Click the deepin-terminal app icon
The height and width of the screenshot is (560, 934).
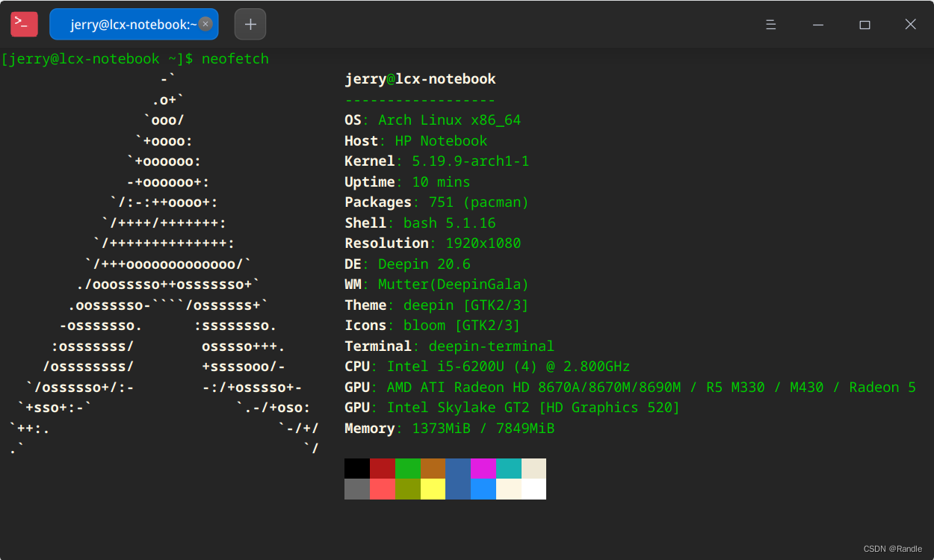24,24
